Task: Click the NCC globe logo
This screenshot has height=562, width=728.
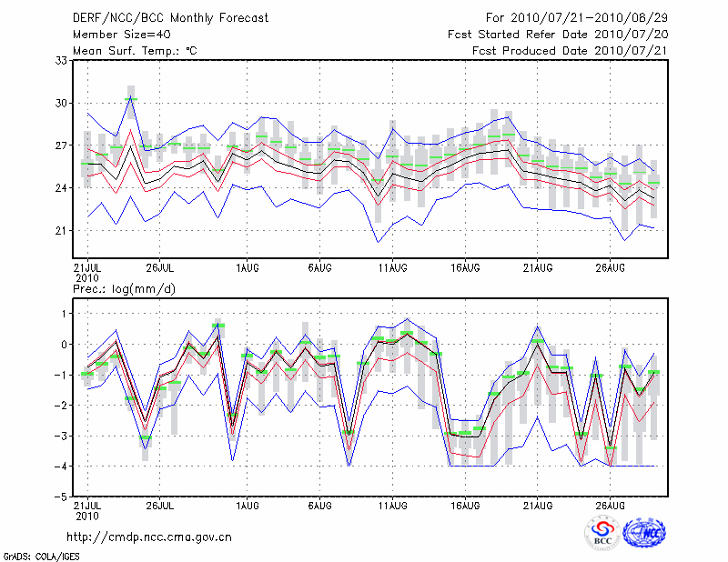Action: pyautogui.click(x=643, y=533)
